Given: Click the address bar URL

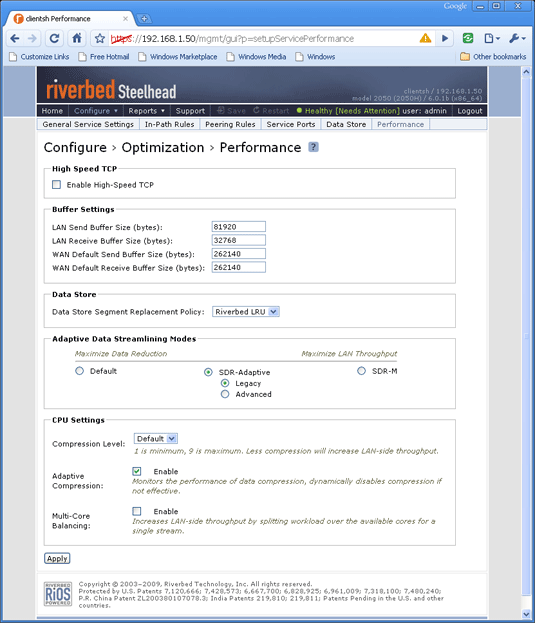Looking at the screenshot, I should tap(232, 39).
